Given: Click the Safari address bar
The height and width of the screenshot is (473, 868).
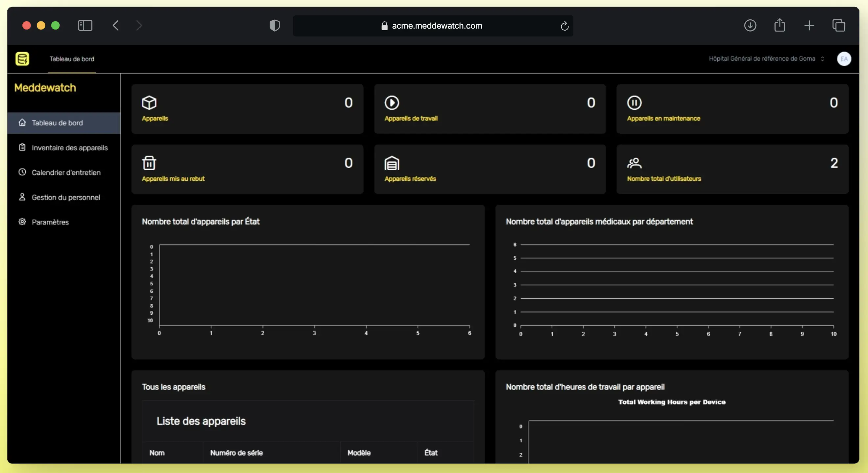Looking at the screenshot, I should pyautogui.click(x=433, y=26).
